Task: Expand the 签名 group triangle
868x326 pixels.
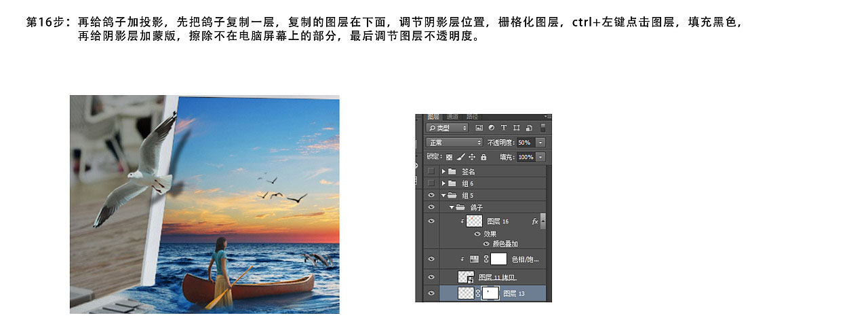Action: pyautogui.click(x=443, y=171)
